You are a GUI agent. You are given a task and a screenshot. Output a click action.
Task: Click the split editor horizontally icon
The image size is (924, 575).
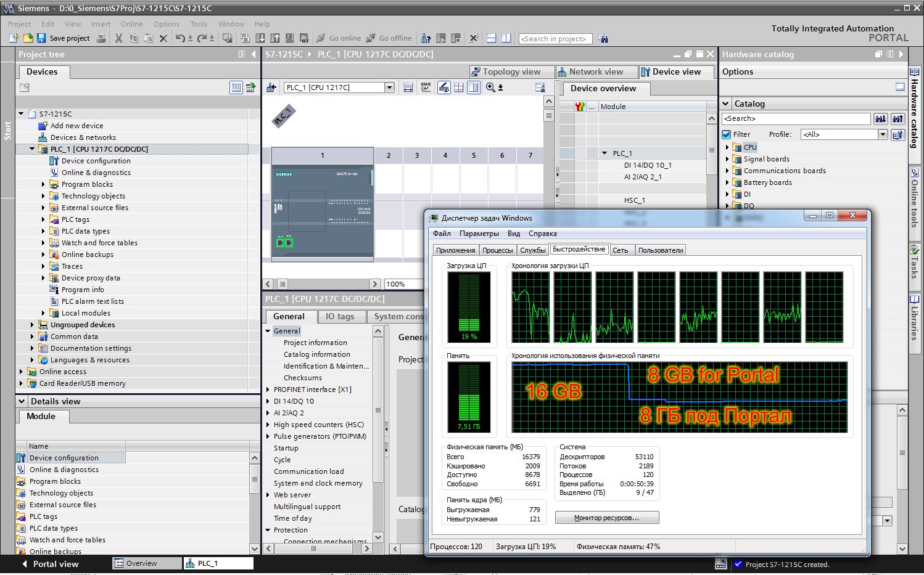pos(492,38)
